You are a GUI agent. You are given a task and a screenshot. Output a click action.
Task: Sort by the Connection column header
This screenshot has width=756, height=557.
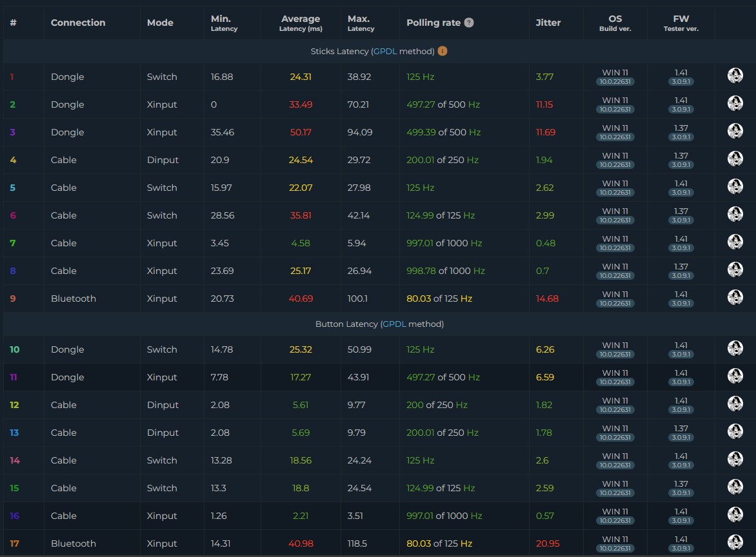tap(77, 23)
